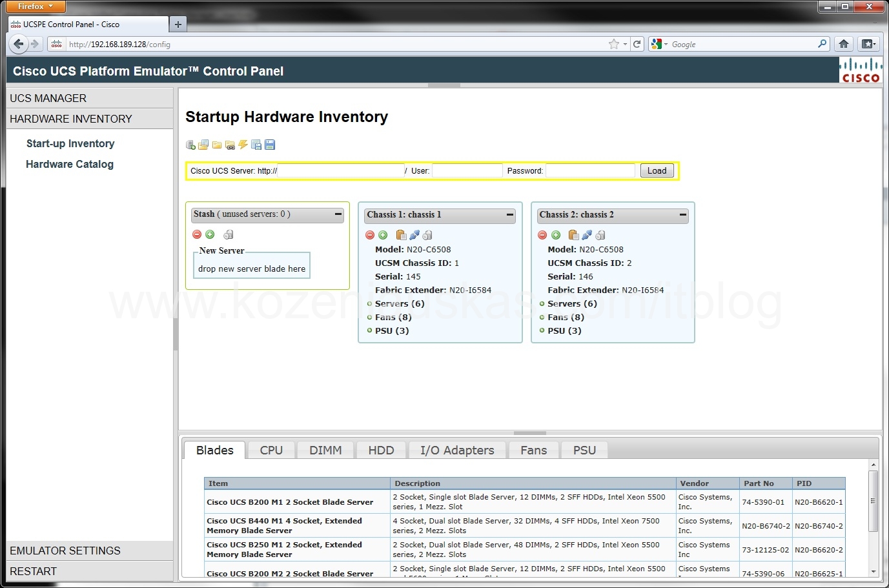Bookmark this page with the star icon
889x588 pixels.
[x=613, y=44]
